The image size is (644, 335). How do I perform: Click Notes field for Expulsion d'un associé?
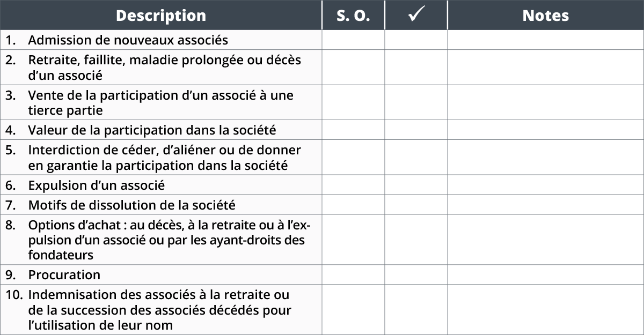tap(546, 185)
